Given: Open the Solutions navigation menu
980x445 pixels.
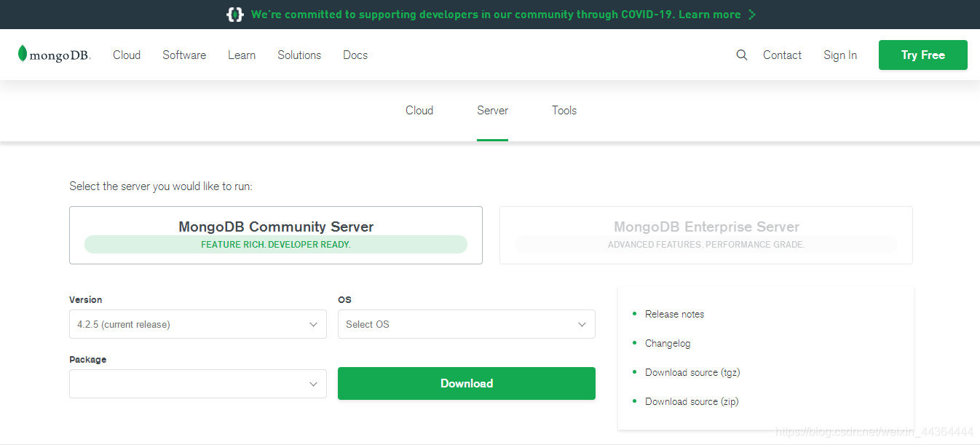Looking at the screenshot, I should pos(299,55).
